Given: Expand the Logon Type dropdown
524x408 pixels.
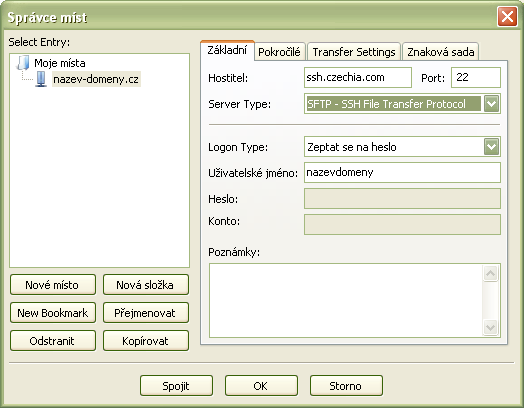Looking at the screenshot, I should pyautogui.click(x=491, y=146).
